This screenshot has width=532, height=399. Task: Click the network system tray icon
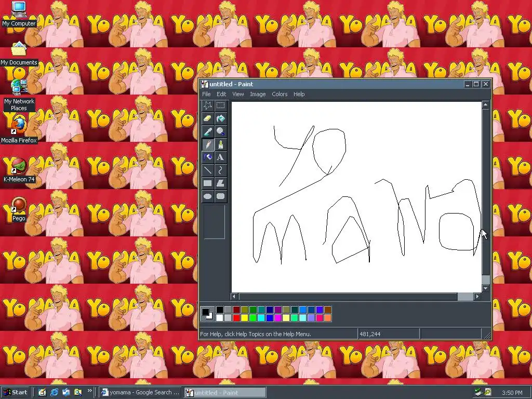click(478, 392)
